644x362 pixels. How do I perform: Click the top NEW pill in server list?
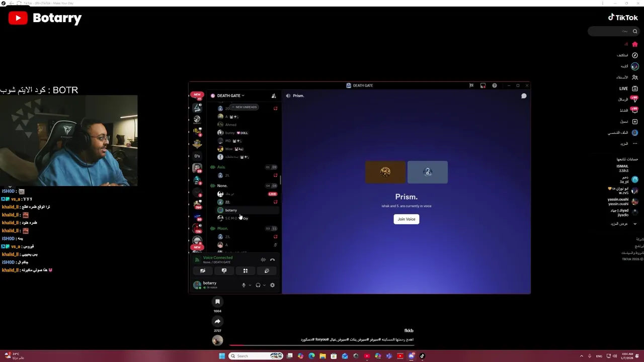coord(197,95)
